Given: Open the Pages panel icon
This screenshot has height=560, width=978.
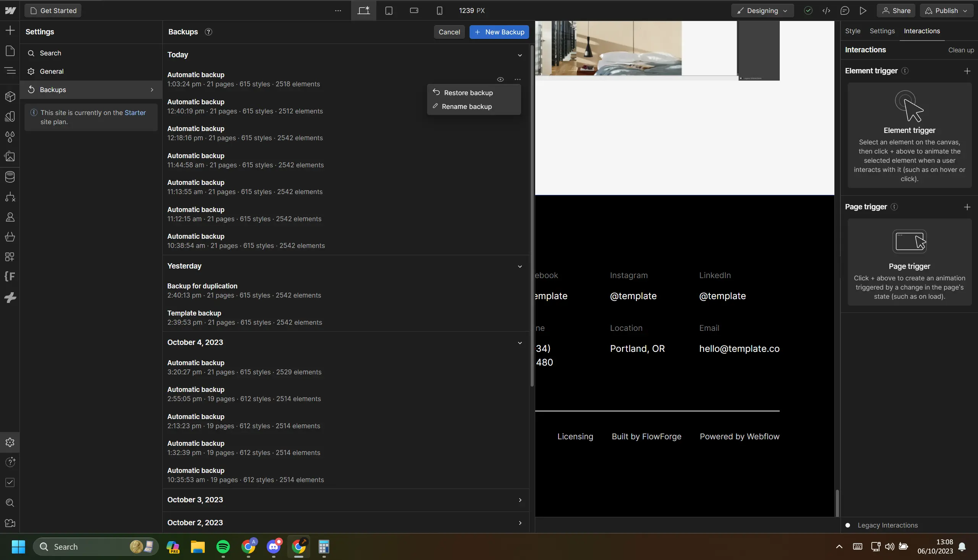Looking at the screenshot, I should click(x=10, y=51).
